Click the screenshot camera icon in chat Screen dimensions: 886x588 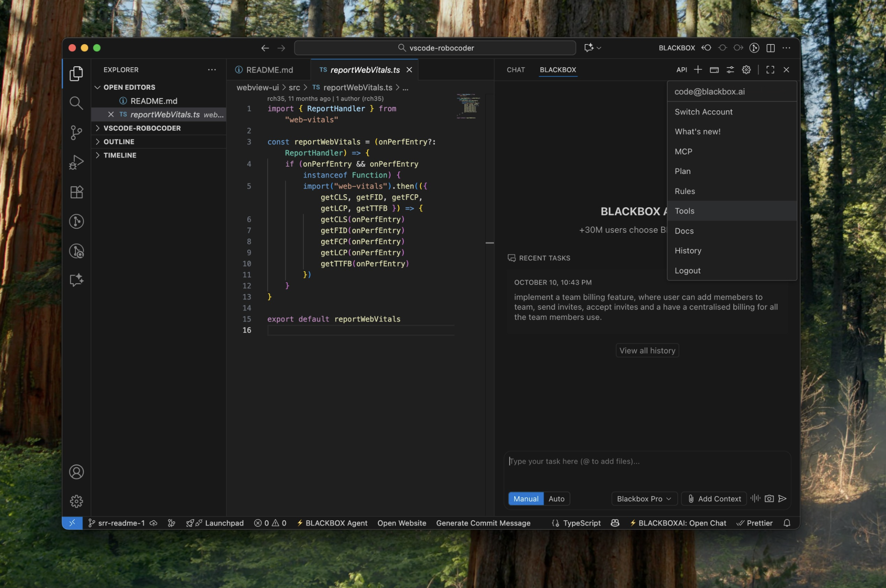pyautogui.click(x=768, y=498)
